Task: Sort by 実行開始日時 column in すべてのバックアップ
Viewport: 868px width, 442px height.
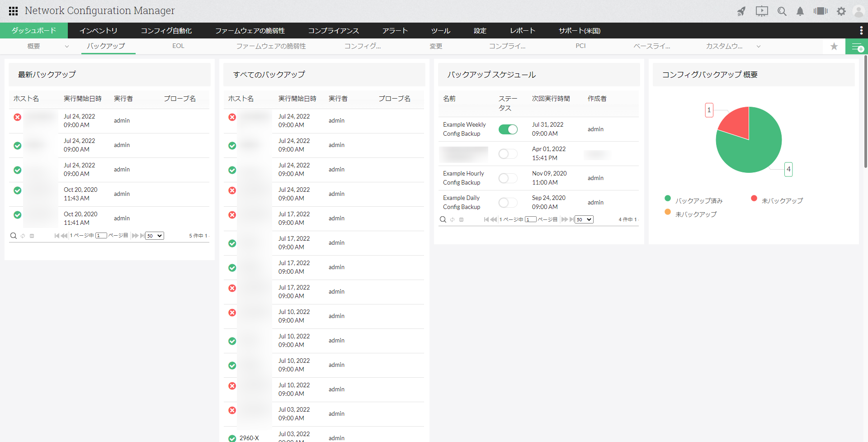Action: tap(297, 99)
